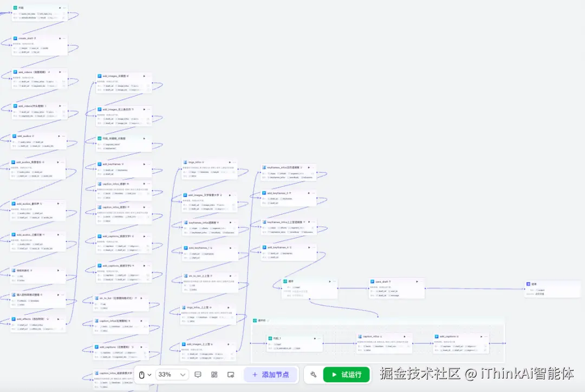This screenshot has width=585, height=392.
Task: Test-run the add_effects node
Action: point(58,319)
